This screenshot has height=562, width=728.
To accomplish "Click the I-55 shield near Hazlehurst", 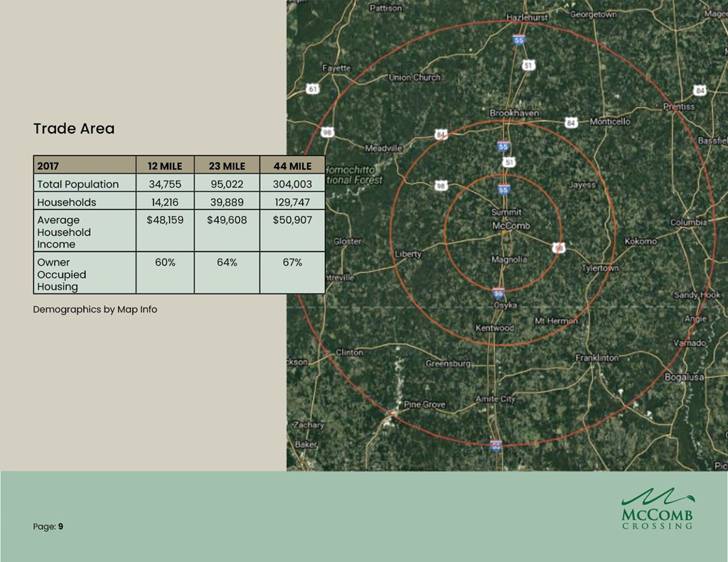I will pyautogui.click(x=520, y=40).
